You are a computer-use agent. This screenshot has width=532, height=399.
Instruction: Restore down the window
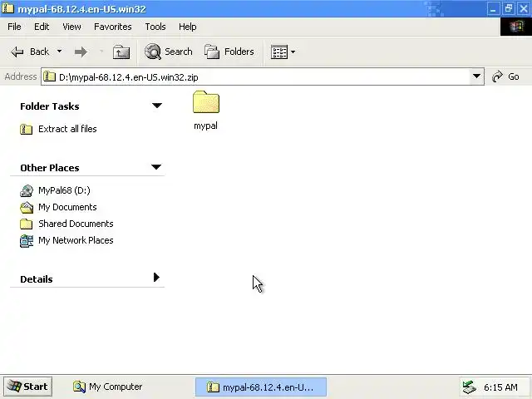509,8
